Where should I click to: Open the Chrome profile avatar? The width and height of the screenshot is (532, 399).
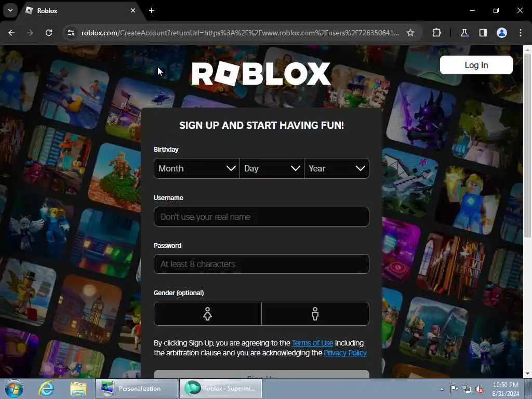click(502, 33)
